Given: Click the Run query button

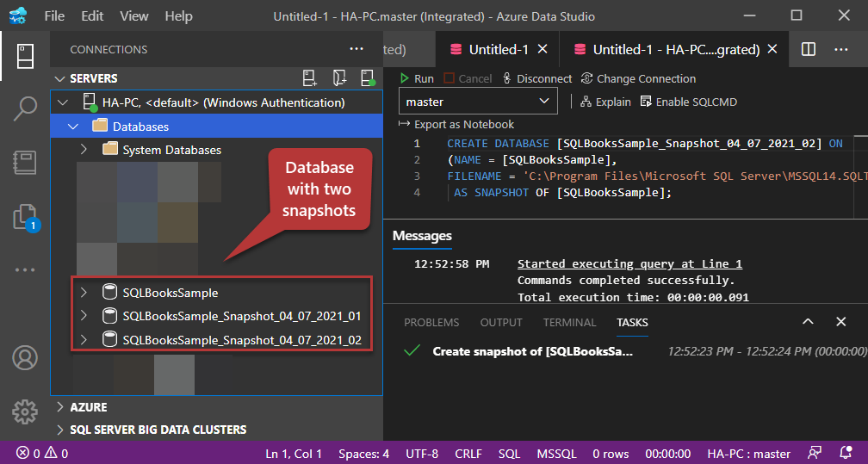Looking at the screenshot, I should 416,78.
